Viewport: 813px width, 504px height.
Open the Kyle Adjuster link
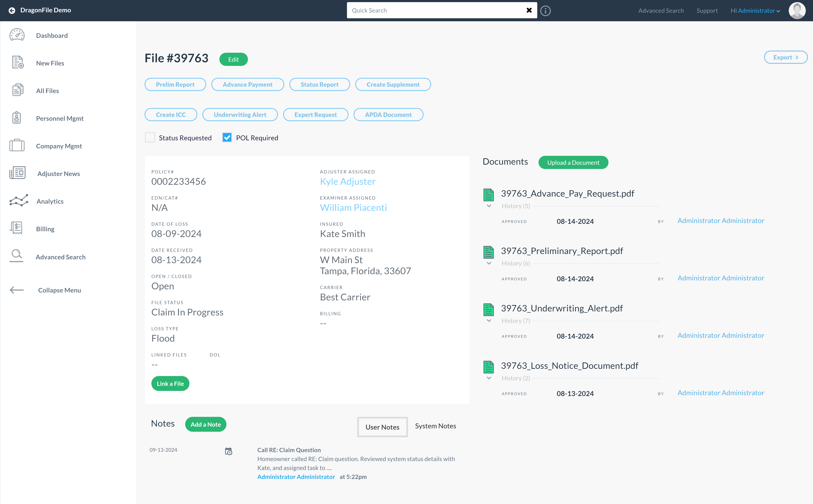[x=348, y=181]
